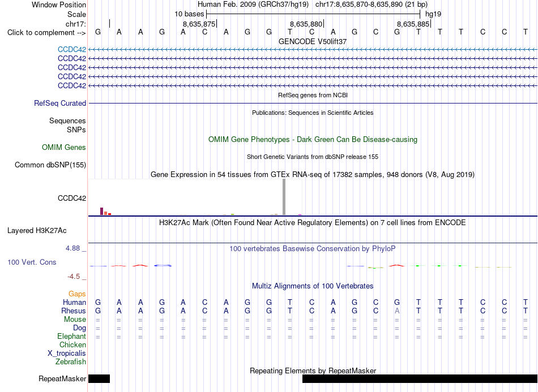Image resolution: width=538 pixels, height=392 pixels.
Task: Click the OMIM Gene Phenotypes green title
Action: pos(313,140)
